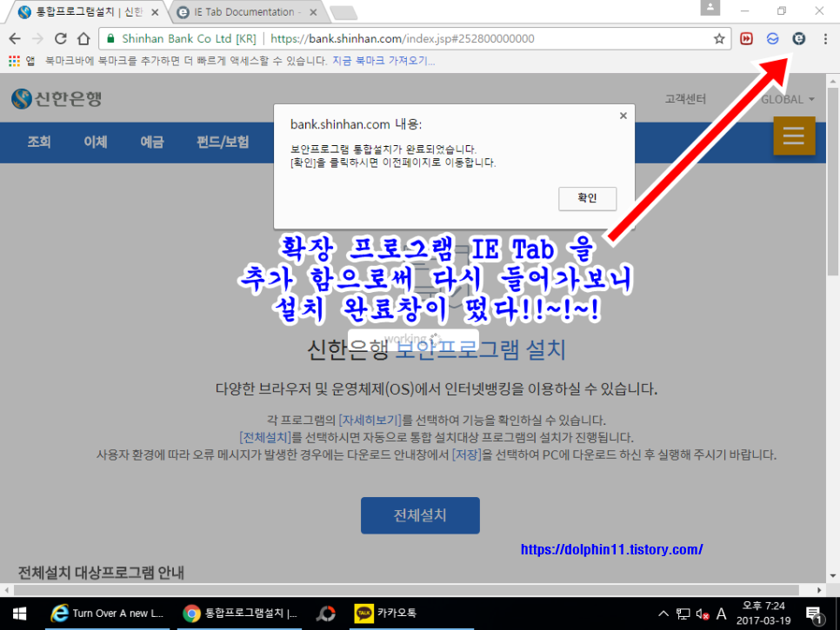Bookmark this page with the star icon
This screenshot has width=840, height=630.
(719, 38)
